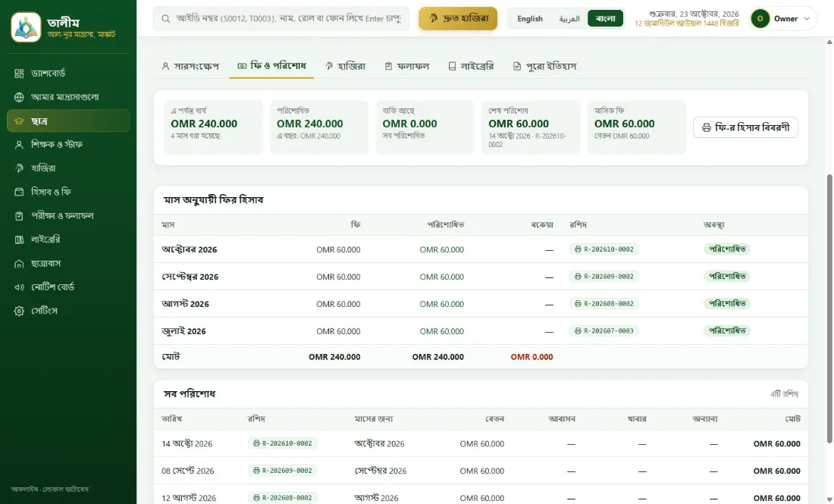
Task: Switch language to Arabic العربية
Action: click(569, 19)
